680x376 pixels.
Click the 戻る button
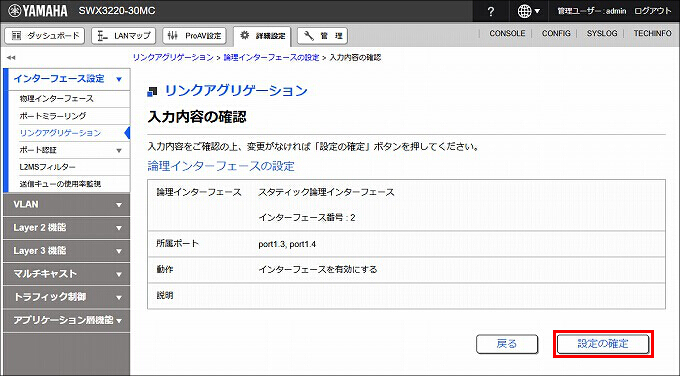coord(507,344)
